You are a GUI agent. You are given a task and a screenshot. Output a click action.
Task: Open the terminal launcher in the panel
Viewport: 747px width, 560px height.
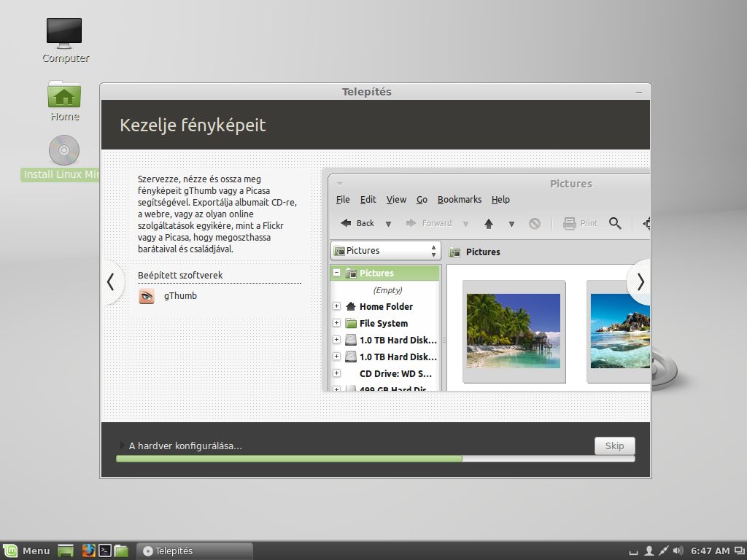tap(105, 551)
